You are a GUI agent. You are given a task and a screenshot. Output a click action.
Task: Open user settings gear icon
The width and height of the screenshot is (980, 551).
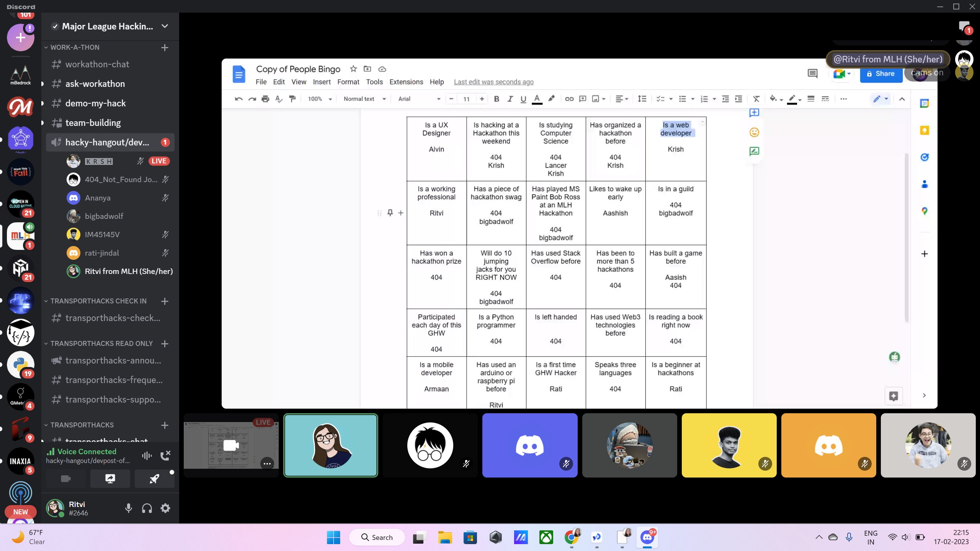165,508
